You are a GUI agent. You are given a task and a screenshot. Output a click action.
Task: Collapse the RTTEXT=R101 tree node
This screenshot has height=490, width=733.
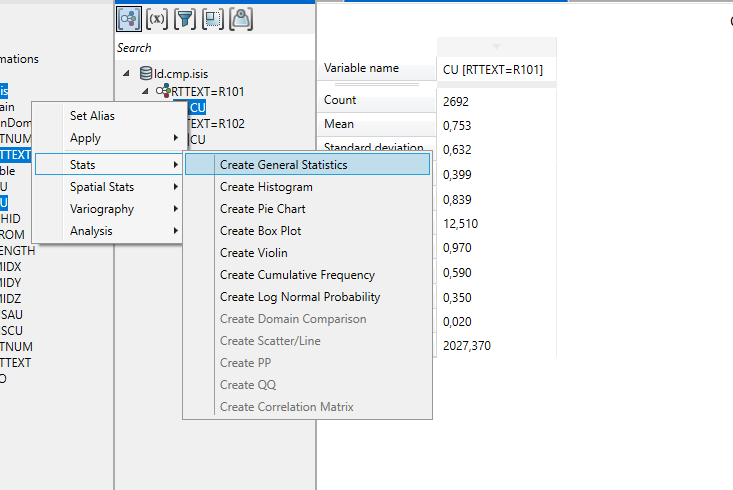click(145, 91)
